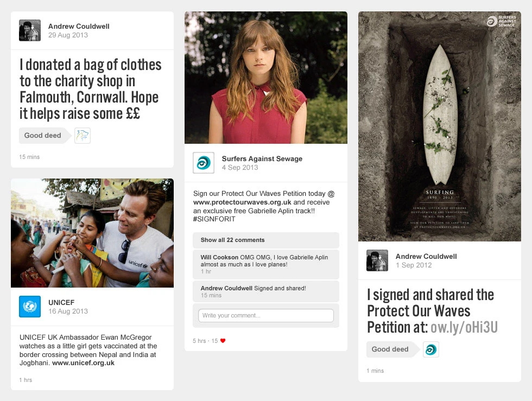
Task: Like the petition post with the red heart
Action: (x=223, y=341)
